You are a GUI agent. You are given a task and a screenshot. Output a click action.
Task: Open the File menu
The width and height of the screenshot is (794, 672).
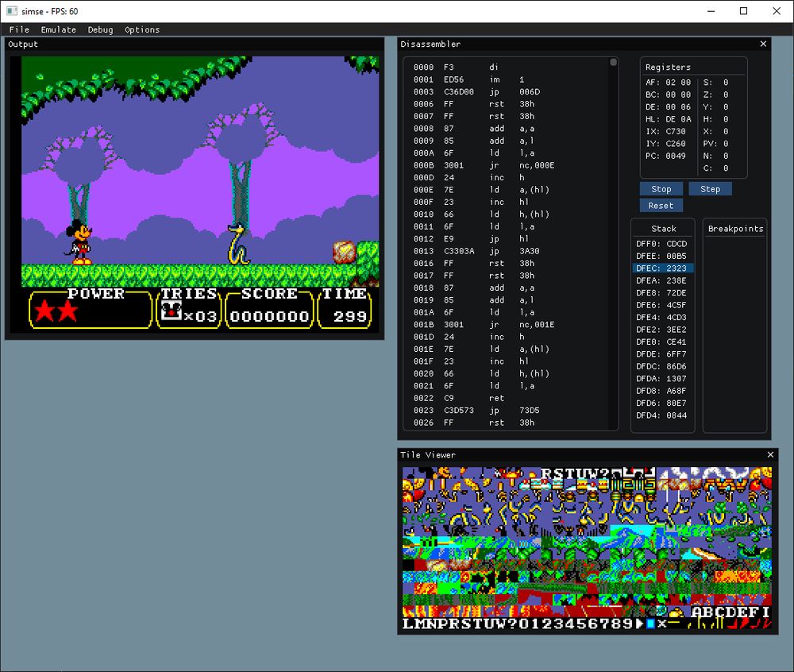[x=19, y=29]
